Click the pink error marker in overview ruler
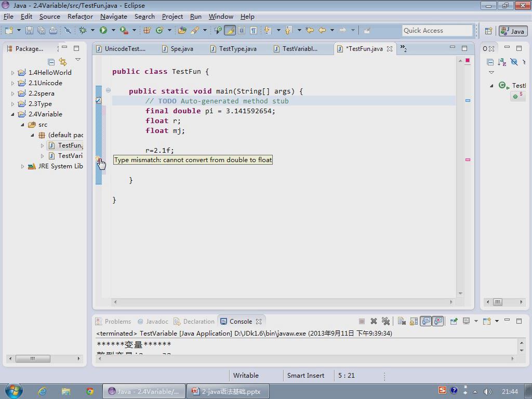This screenshot has height=399, width=532. [468, 159]
